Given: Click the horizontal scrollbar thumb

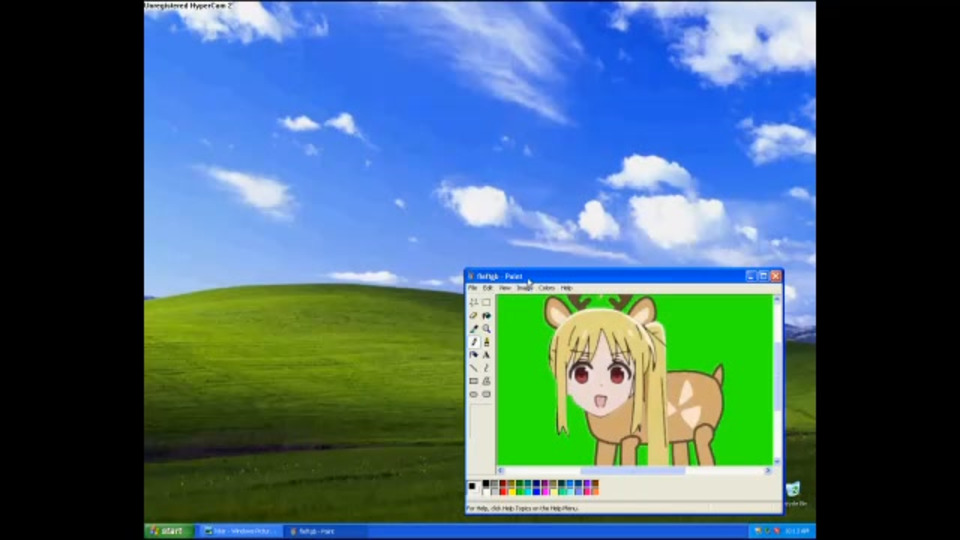Looking at the screenshot, I should point(632,470).
